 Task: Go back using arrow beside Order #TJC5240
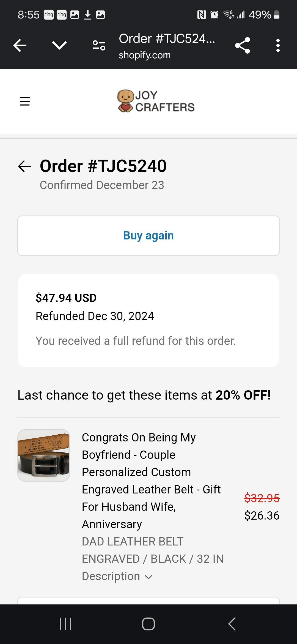point(25,166)
